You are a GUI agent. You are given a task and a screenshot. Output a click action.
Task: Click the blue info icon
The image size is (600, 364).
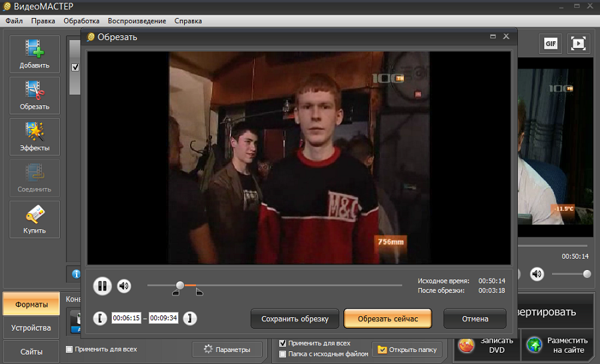76,274
